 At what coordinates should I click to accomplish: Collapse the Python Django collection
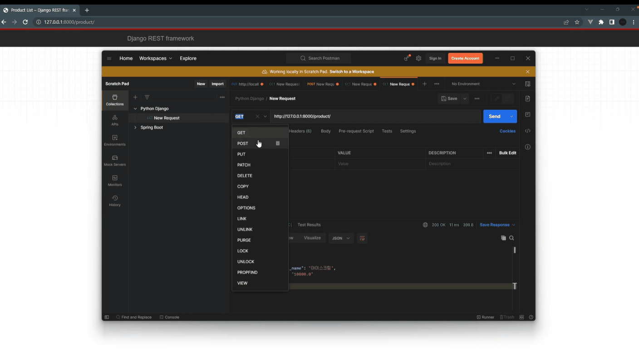135,108
